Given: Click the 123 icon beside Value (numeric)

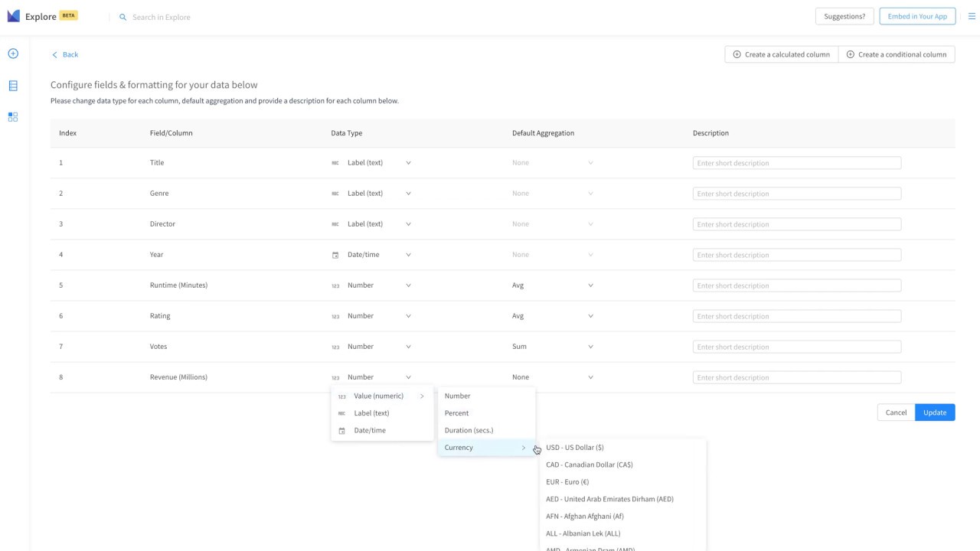Looking at the screenshot, I should pyautogui.click(x=341, y=396).
